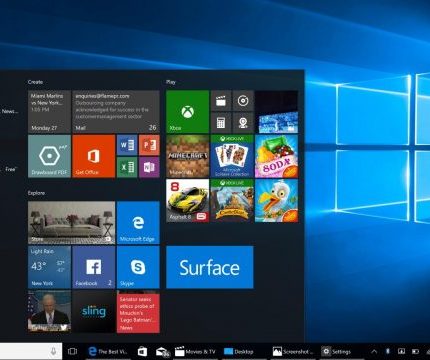Viewport: 430px width, 360px height.
Task: Open the large Surface tile
Action: click(210, 267)
